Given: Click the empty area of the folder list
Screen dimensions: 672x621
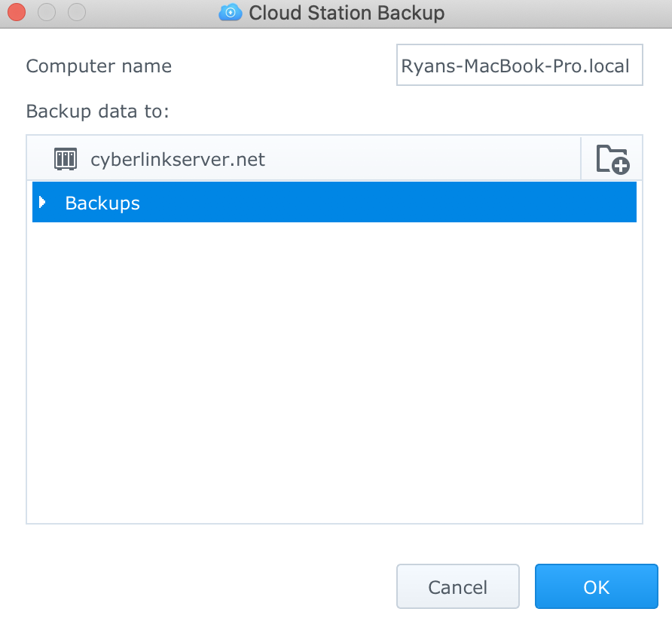Looking at the screenshot, I should coord(334,372).
